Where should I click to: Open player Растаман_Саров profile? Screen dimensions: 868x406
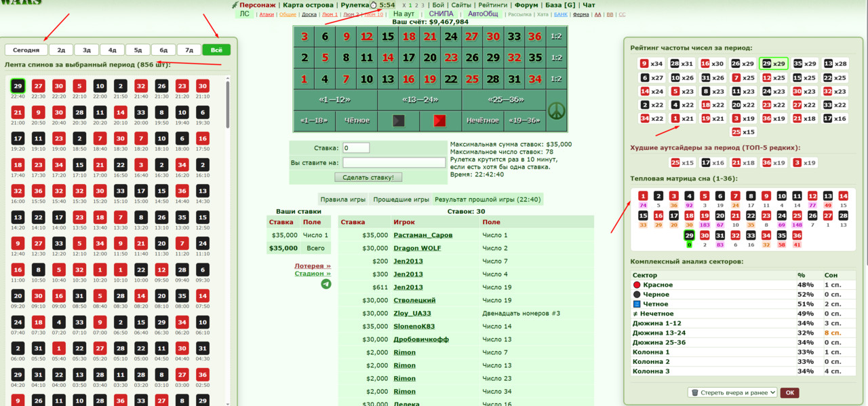click(x=423, y=235)
